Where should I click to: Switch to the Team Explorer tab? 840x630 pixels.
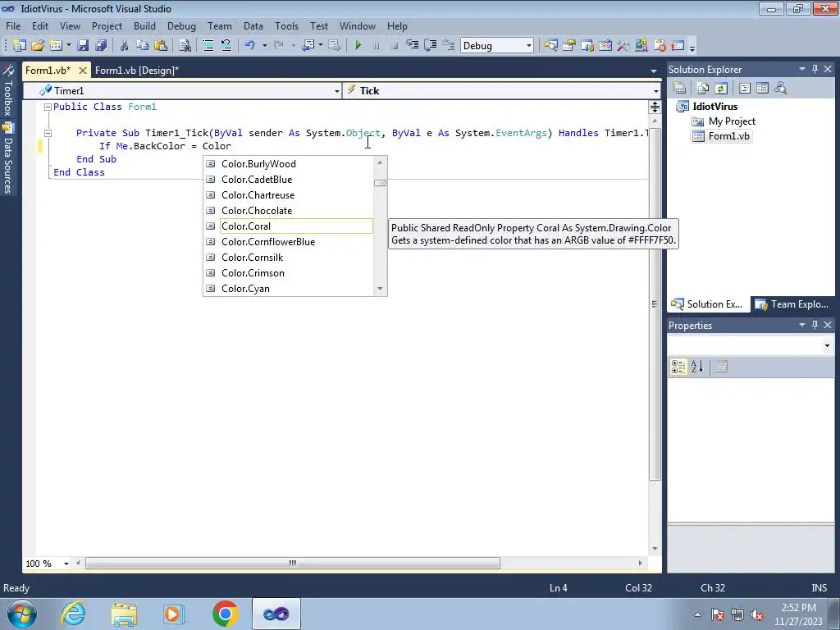793,304
